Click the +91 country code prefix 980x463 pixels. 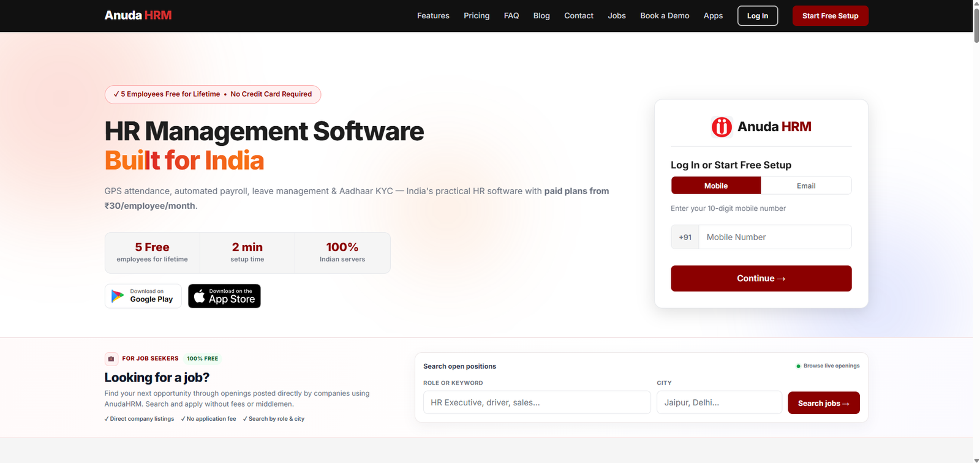coord(685,237)
